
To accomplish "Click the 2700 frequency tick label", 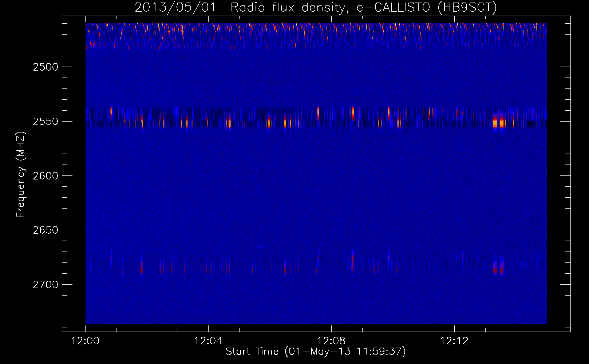I will point(46,285).
